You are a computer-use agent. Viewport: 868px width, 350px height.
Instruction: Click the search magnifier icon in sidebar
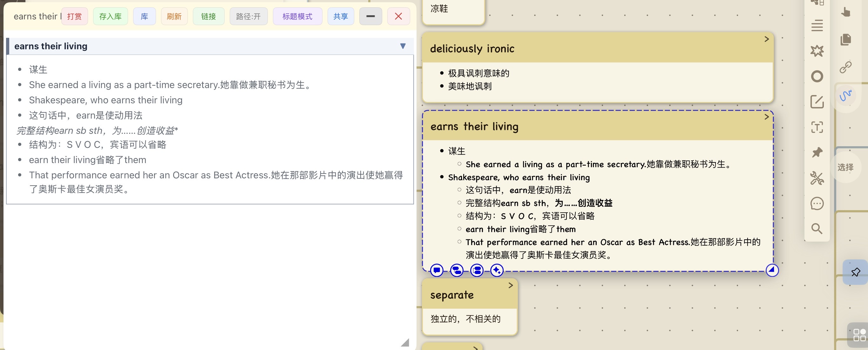[x=817, y=229]
